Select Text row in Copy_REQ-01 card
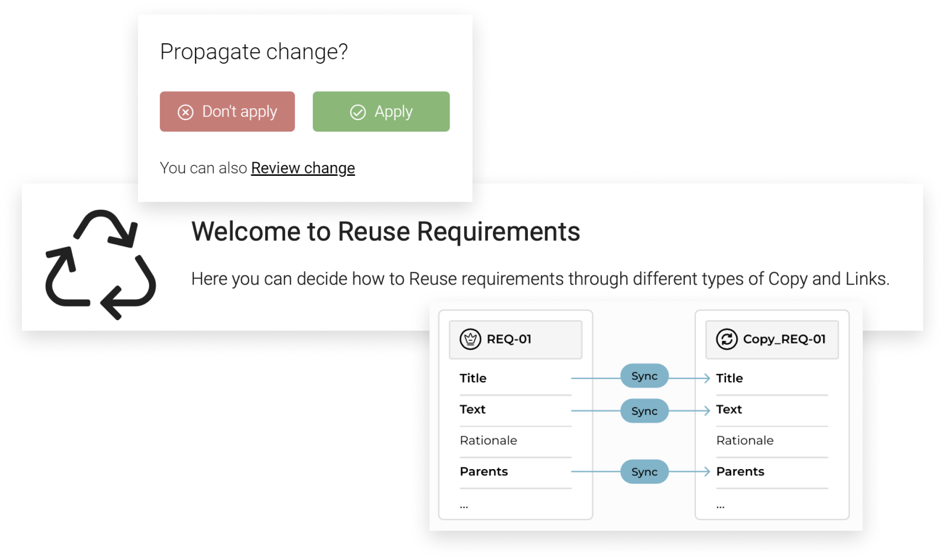Screen dimensions: 945x560 (x=772, y=410)
